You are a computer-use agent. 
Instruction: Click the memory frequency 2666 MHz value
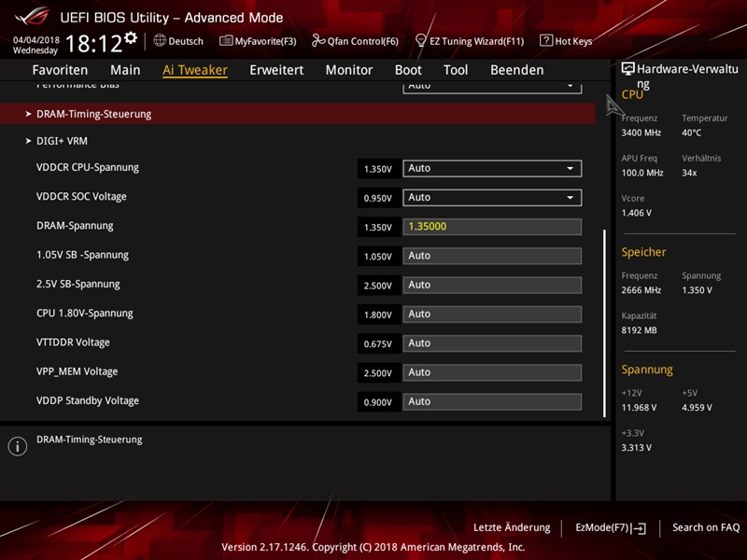click(641, 290)
